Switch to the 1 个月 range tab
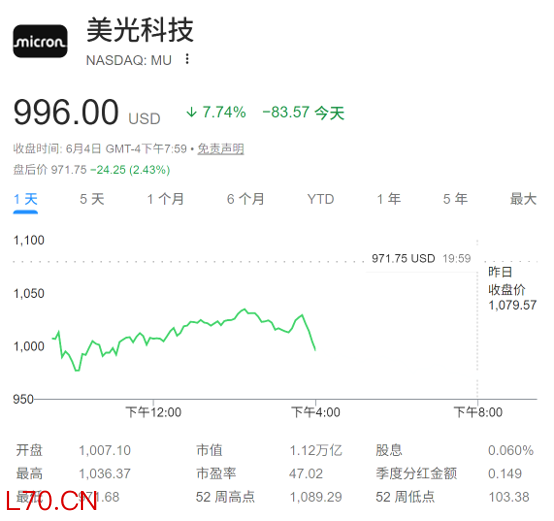 [165, 199]
